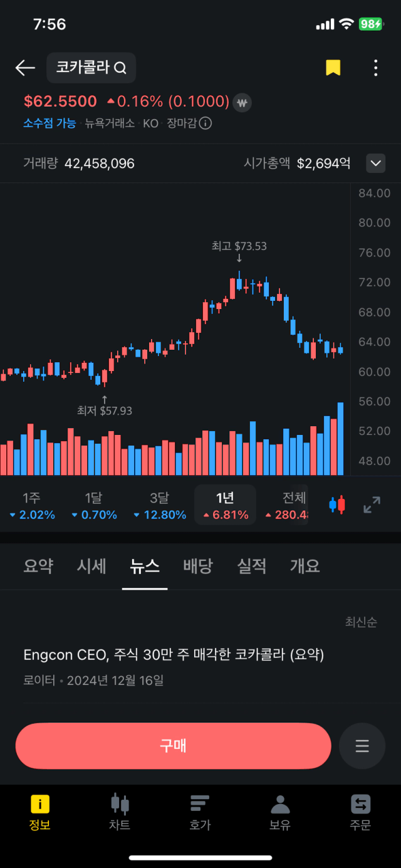Screen dimensions: 401x868
Task: Go to 호가 in bottom navigation
Action: [200, 812]
